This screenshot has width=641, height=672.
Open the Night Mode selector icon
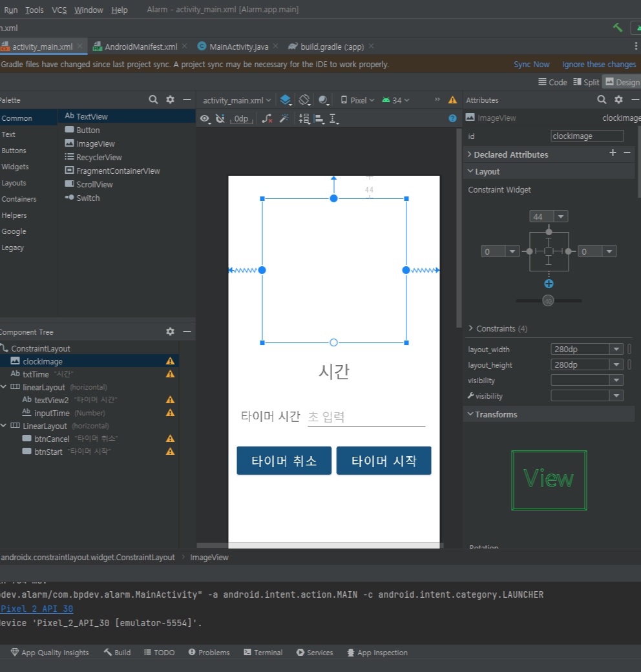tap(324, 100)
